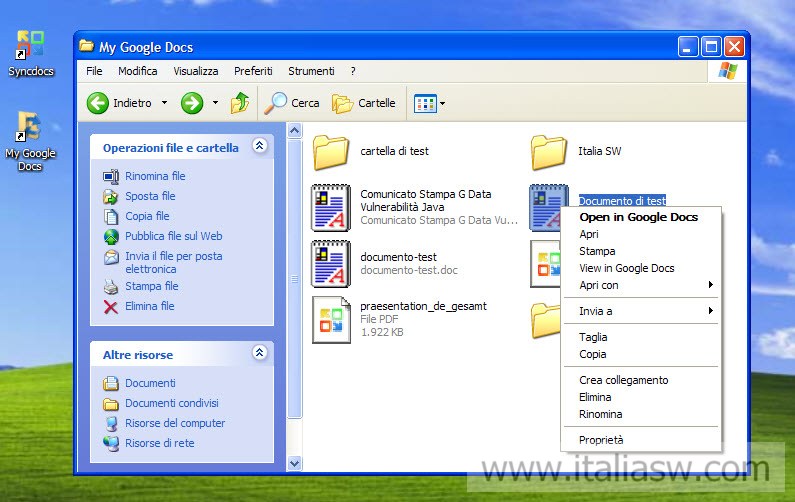Open the Modifica menu
This screenshot has width=795, height=502.
[x=137, y=71]
